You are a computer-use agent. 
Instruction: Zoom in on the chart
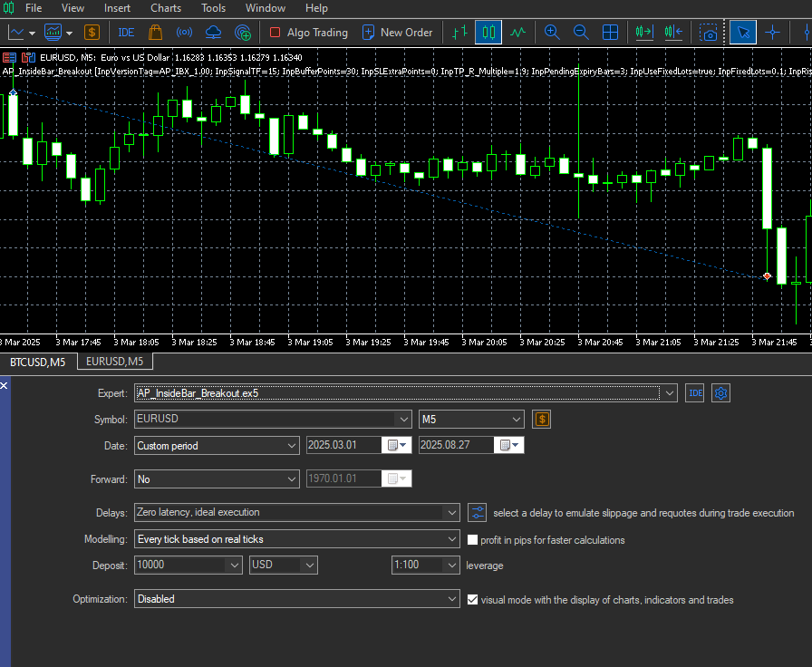[x=552, y=33]
